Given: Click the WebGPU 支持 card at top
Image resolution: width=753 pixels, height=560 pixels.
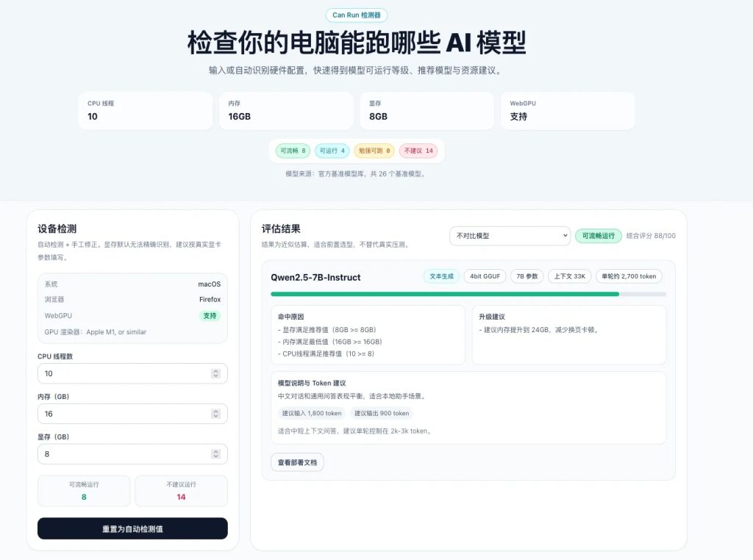Looking at the screenshot, I should click(x=568, y=110).
